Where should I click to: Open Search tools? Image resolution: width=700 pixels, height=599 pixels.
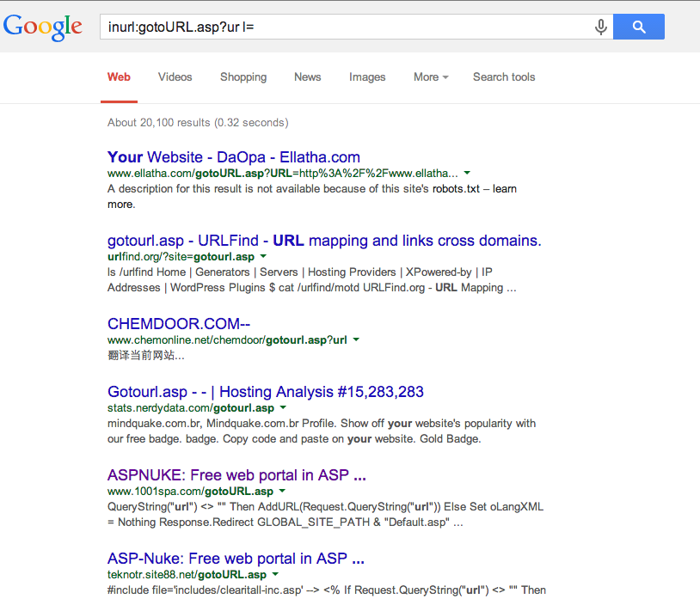[504, 77]
